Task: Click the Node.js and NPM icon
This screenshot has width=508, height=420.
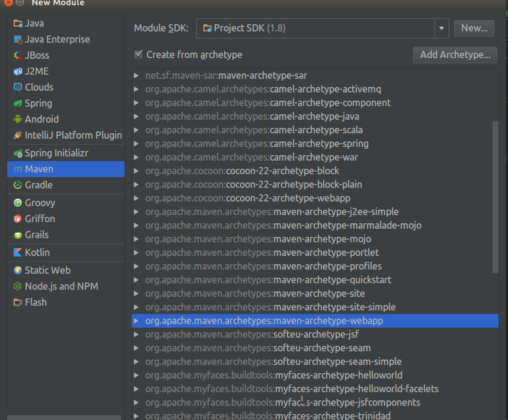Action: (x=18, y=286)
